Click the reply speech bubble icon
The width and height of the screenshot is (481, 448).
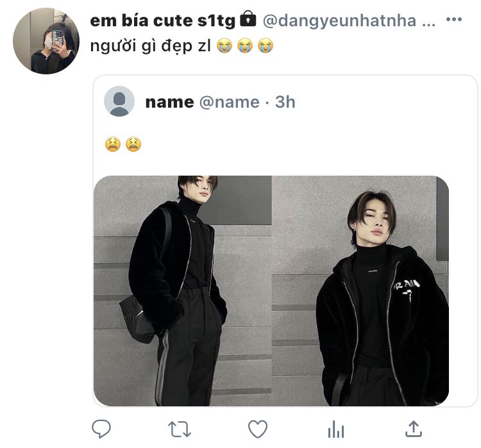tap(101, 429)
